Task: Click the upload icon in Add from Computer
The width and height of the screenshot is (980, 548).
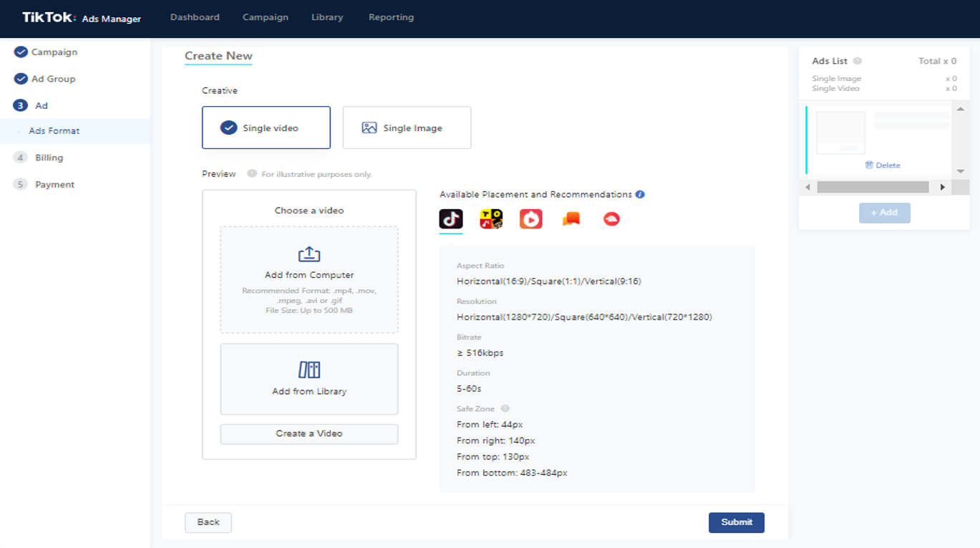Action: (x=309, y=254)
